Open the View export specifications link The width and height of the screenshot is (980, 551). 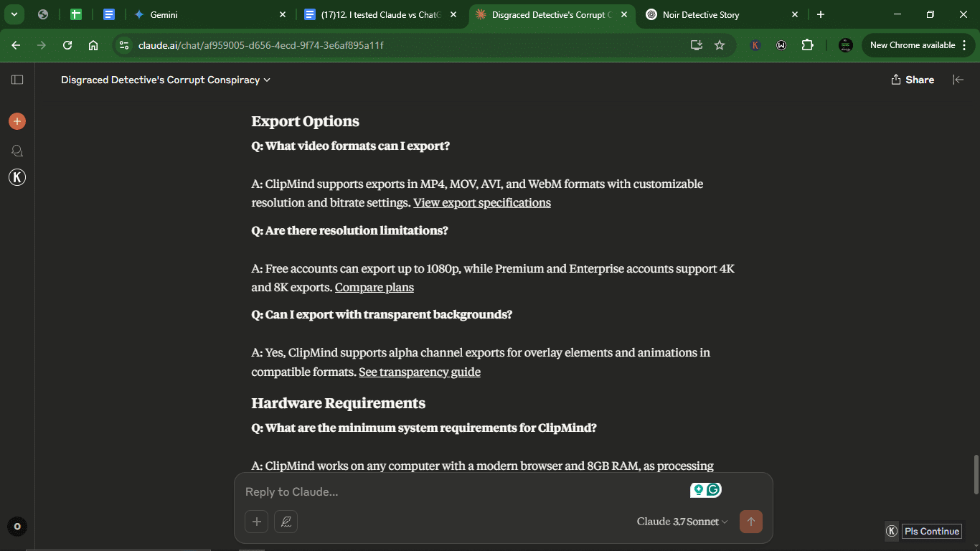point(482,203)
